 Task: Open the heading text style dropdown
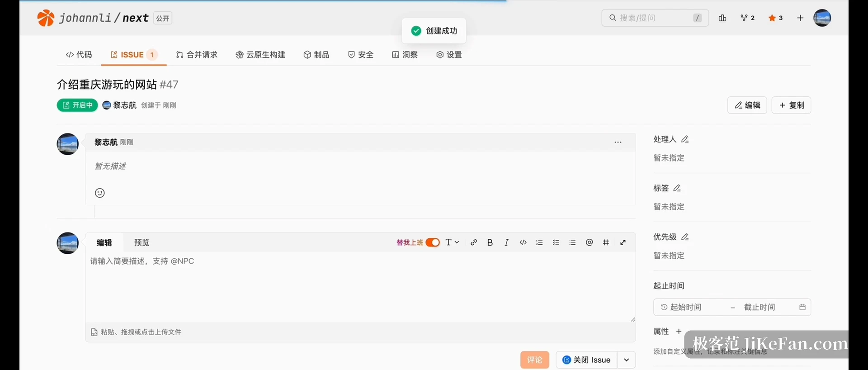point(452,242)
